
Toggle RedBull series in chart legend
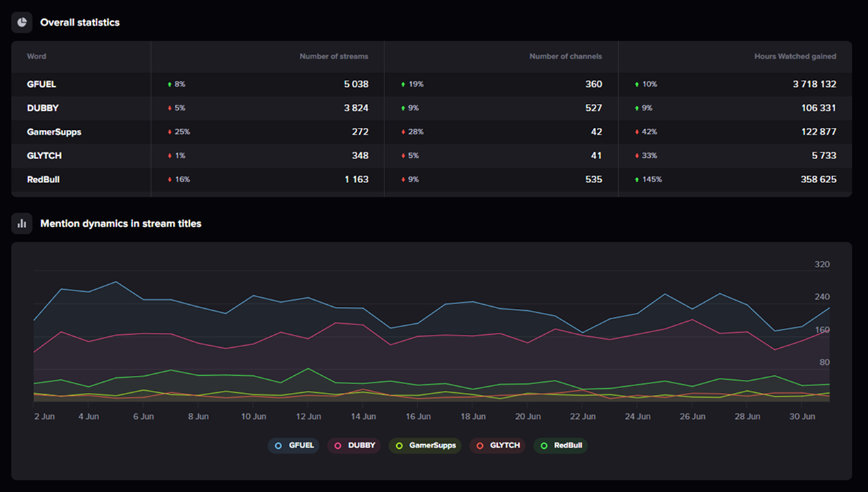pos(560,446)
